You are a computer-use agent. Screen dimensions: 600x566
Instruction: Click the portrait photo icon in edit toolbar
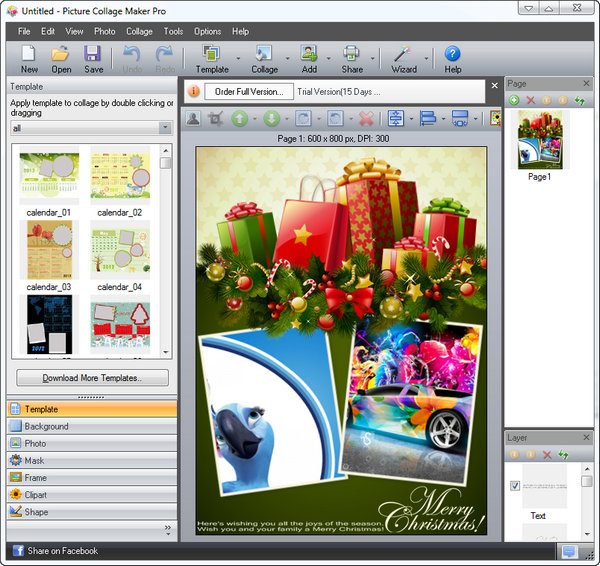(193, 119)
